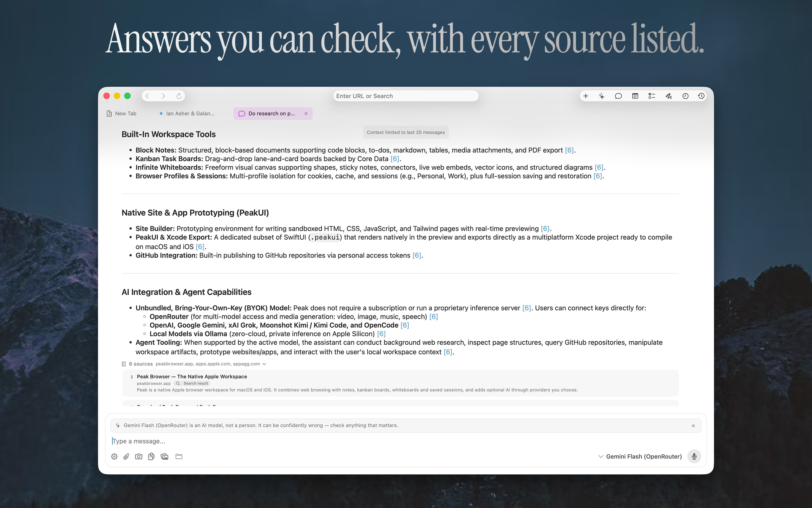Click citation [6] after 'on macOS and iOS'
812x508 pixels.
(x=200, y=247)
